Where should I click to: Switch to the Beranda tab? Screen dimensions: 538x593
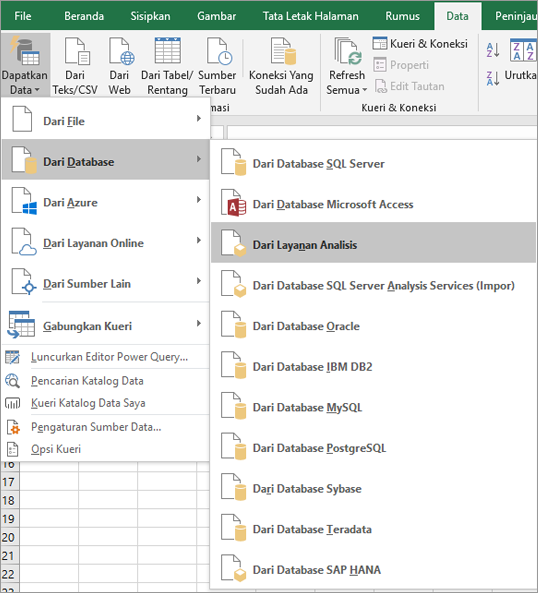pyautogui.click(x=84, y=16)
